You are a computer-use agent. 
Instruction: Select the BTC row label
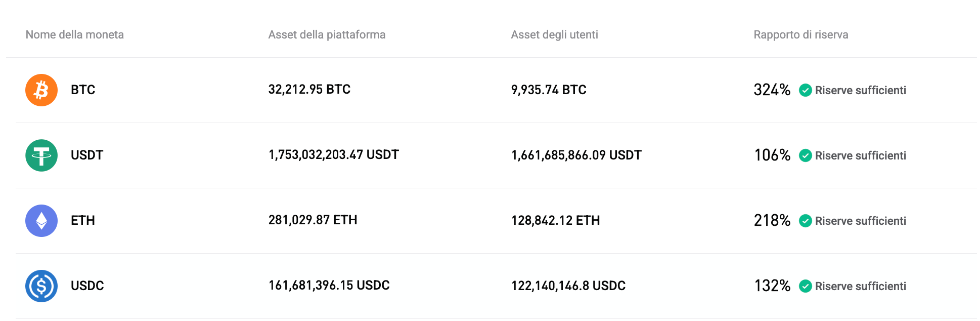[x=82, y=90]
